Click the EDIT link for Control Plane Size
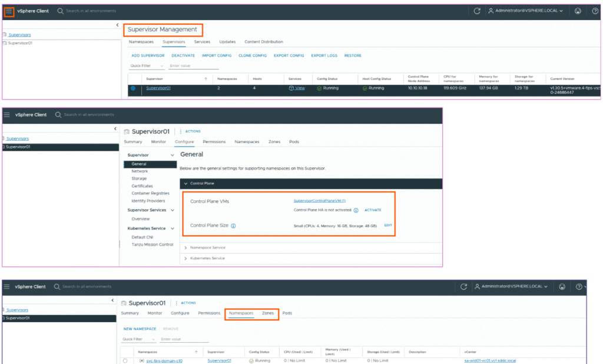The width and height of the screenshot is (603, 364). (x=387, y=226)
